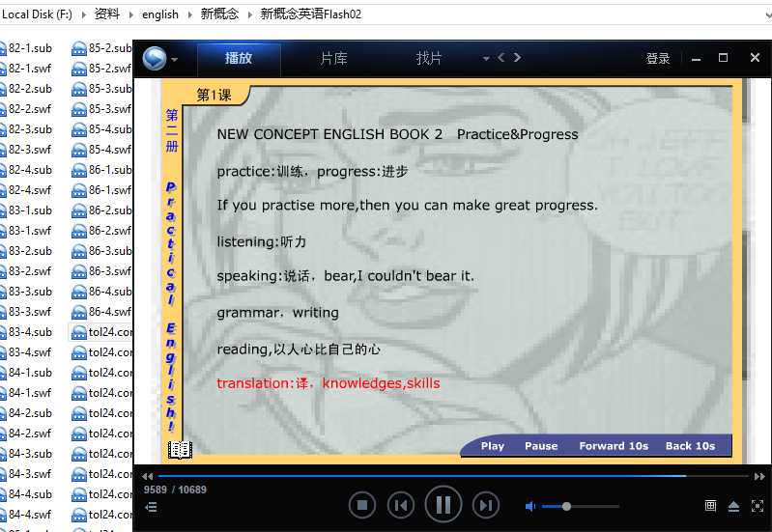Click Forward 10s in flash lesson
The image size is (772, 532).
tap(614, 446)
